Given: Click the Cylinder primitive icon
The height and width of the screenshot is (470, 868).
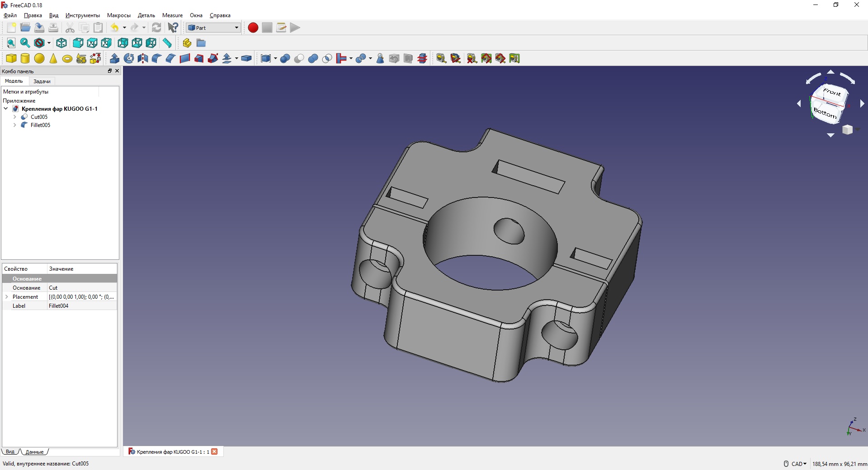Looking at the screenshot, I should tap(25, 58).
